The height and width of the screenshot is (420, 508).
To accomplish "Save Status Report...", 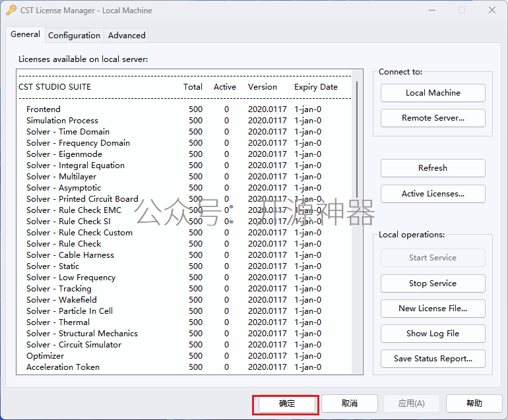I will coord(433,359).
